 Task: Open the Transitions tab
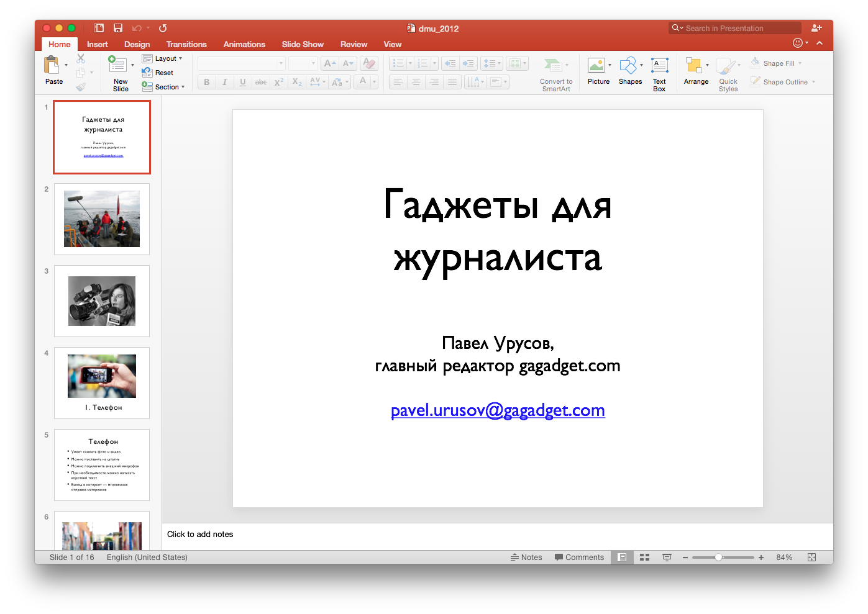(x=186, y=44)
